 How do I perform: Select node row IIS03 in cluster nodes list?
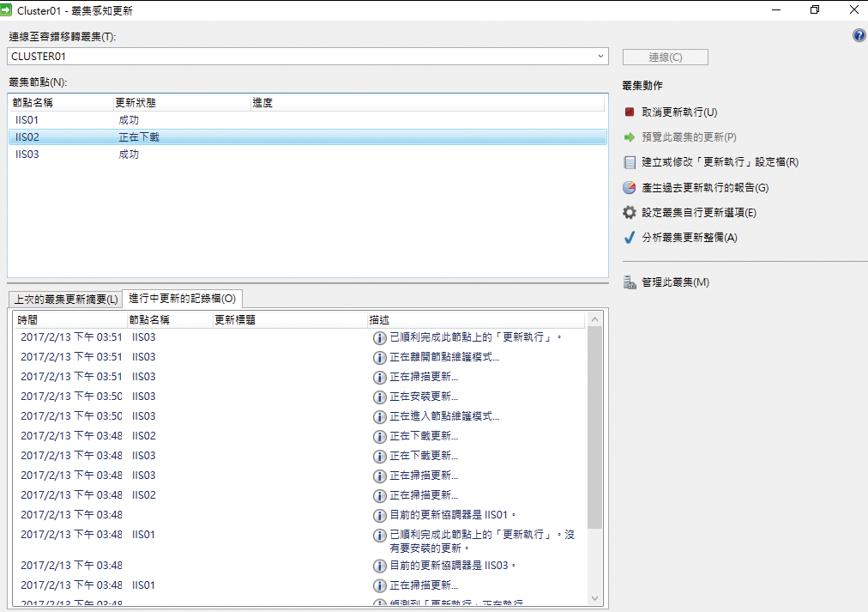pyautogui.click(x=308, y=155)
